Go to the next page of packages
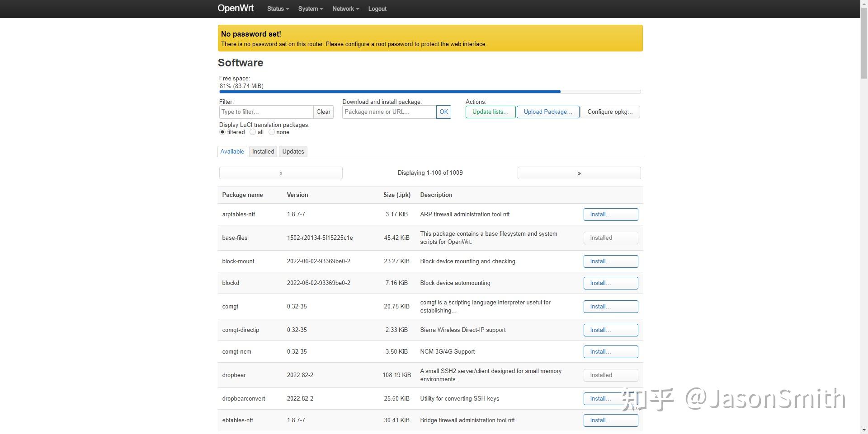Viewport: 868px width, 434px height. [x=579, y=173]
